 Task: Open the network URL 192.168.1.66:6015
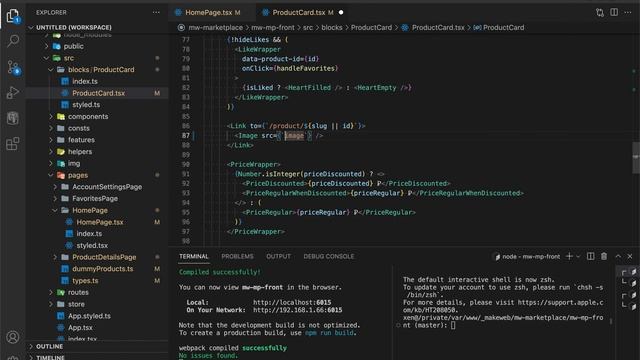coord(298,310)
